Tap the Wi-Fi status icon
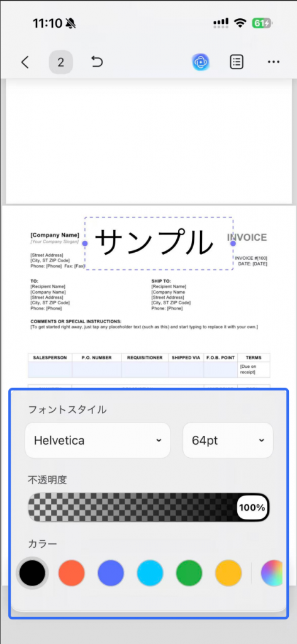Screen dimensions: 297x644 click(240, 23)
